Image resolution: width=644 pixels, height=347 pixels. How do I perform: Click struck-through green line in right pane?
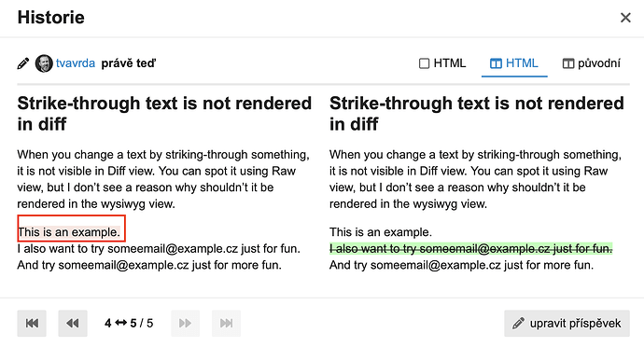click(471, 248)
